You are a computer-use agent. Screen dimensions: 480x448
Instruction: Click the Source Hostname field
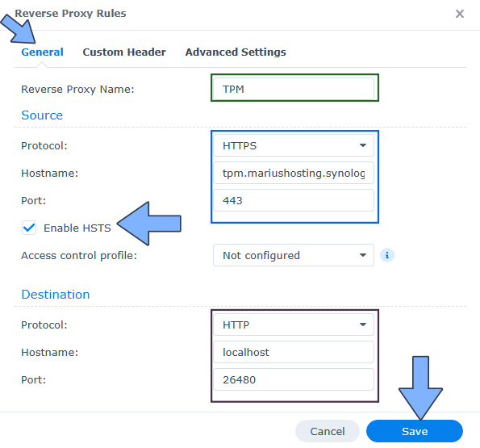[x=294, y=173]
